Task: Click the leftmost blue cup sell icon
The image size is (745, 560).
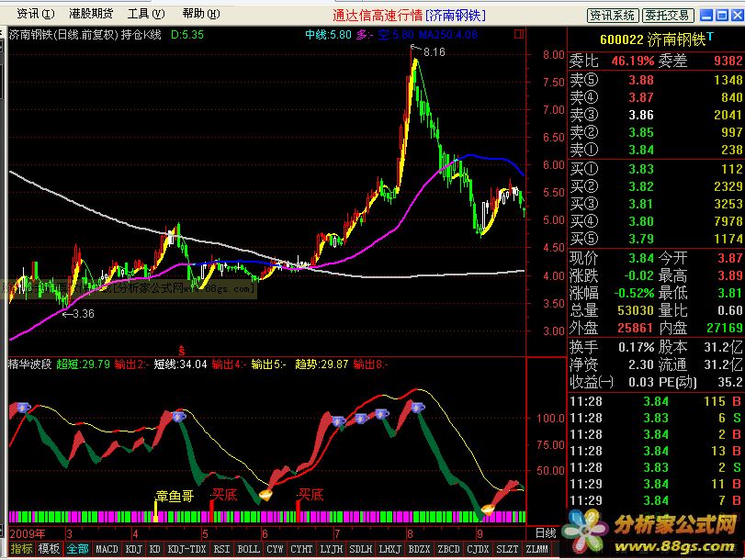Action: [24, 408]
